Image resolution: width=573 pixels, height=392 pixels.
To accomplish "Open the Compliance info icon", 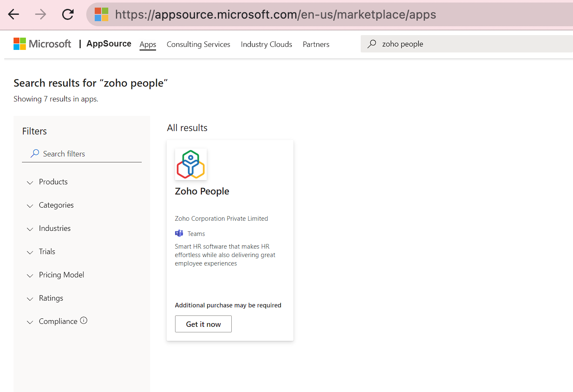I will pyautogui.click(x=84, y=321).
